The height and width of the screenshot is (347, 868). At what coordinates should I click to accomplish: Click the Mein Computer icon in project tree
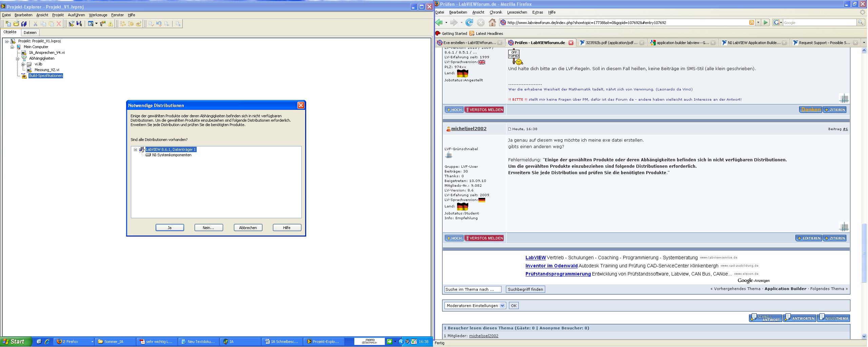coord(19,47)
